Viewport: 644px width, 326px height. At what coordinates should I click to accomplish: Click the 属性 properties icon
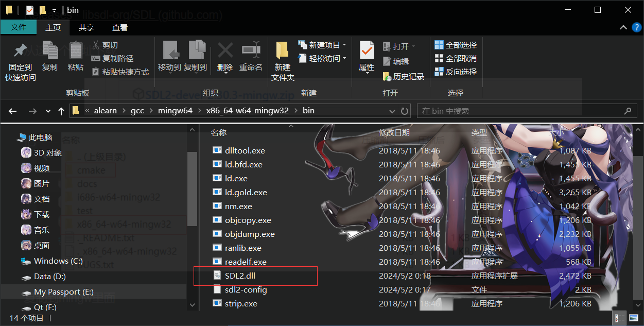pyautogui.click(x=367, y=50)
